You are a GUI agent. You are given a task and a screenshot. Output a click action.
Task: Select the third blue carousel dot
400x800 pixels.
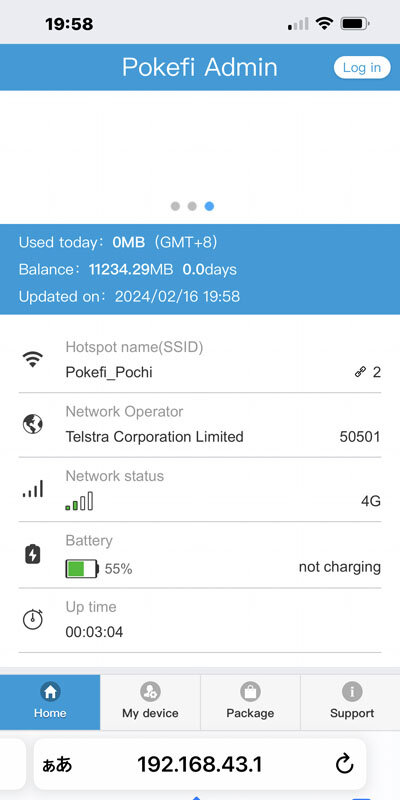(x=209, y=206)
